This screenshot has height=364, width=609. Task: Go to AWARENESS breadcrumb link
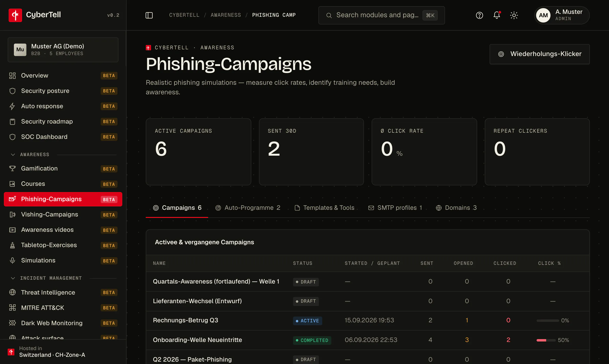[226, 15]
